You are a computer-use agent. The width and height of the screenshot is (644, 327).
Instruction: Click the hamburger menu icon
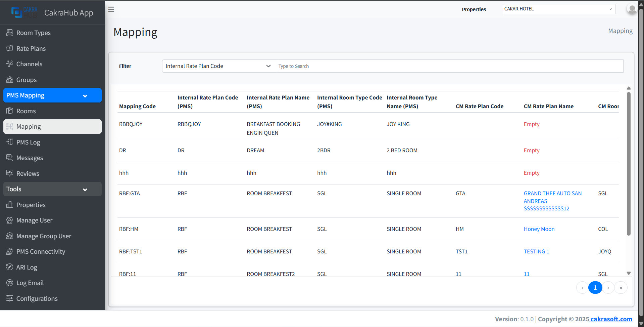point(111,9)
